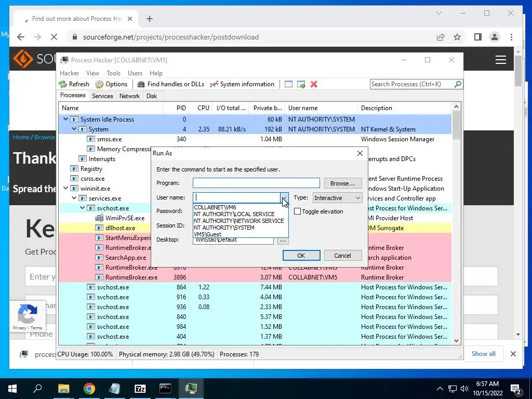Open Chrome profile avatar icon
The image size is (532, 399).
(495, 37)
